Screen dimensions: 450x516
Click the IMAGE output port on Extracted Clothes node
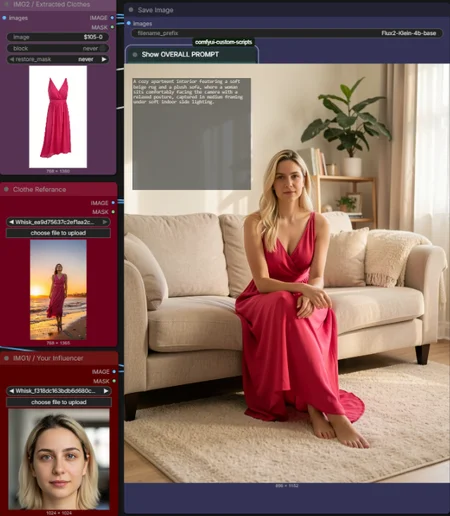pos(112,18)
